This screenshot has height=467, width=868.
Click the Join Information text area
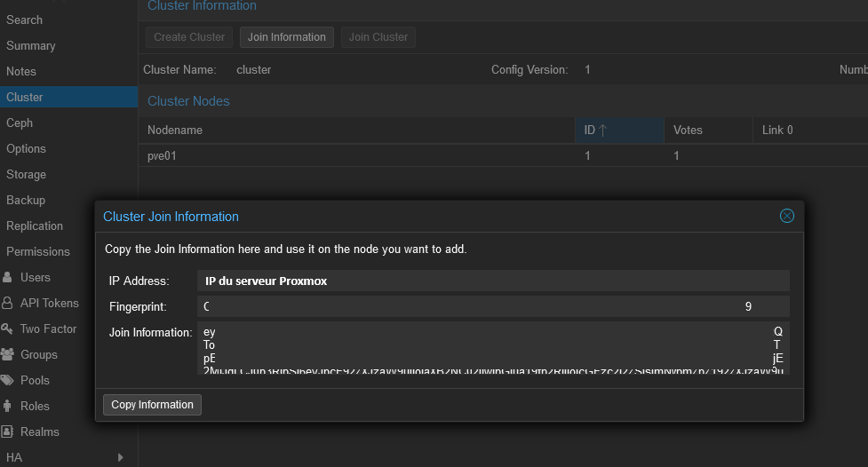tap(492, 347)
